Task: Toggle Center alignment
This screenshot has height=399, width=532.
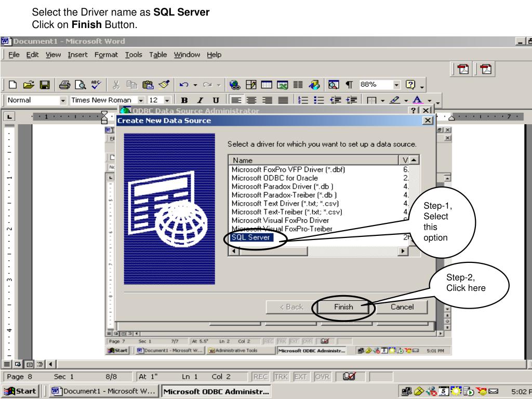Action: pyautogui.click(x=251, y=100)
